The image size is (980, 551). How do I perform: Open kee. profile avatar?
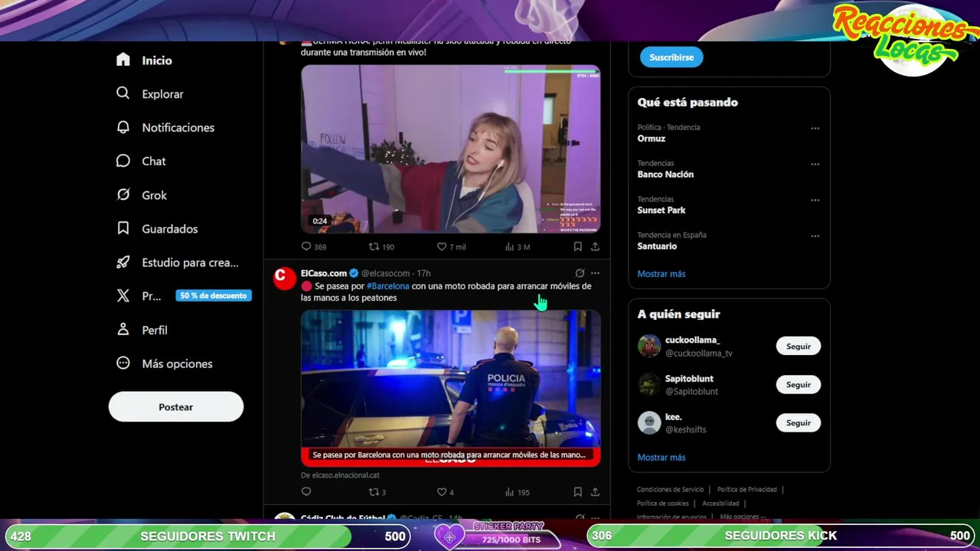(x=649, y=422)
